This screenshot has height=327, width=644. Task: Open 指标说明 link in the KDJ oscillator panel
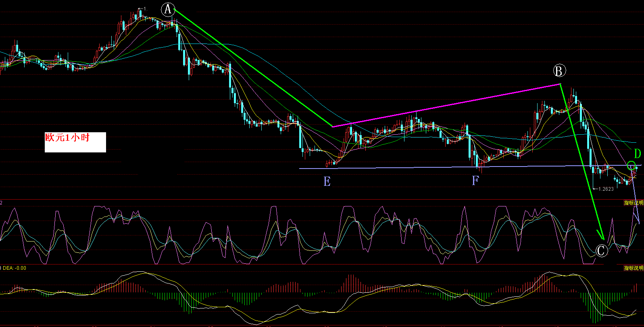coord(634,203)
